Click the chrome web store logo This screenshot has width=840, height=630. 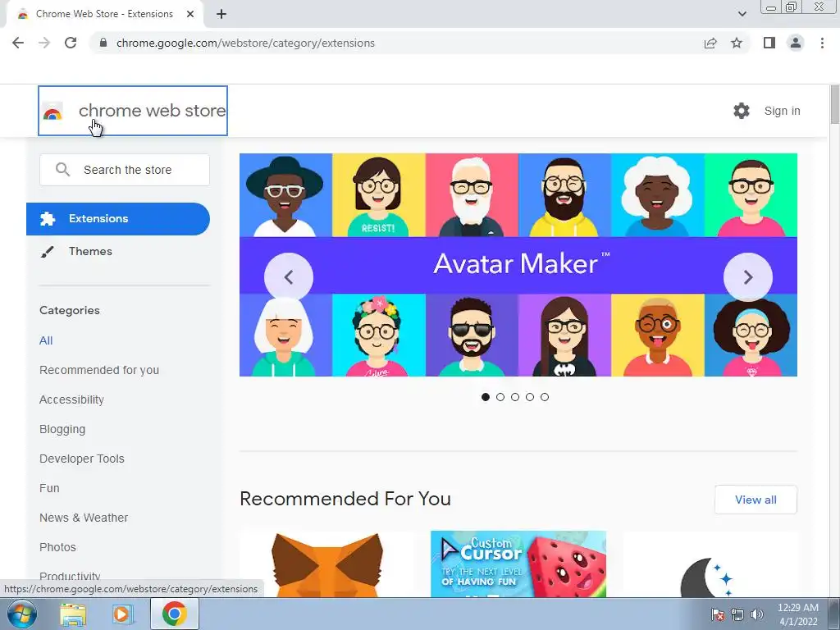133,111
